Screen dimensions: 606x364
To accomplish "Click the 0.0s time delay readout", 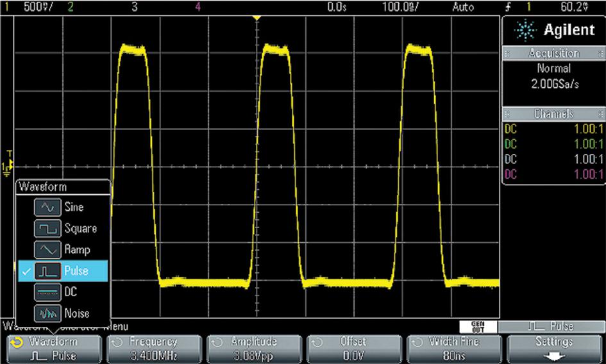I will pos(337,7).
